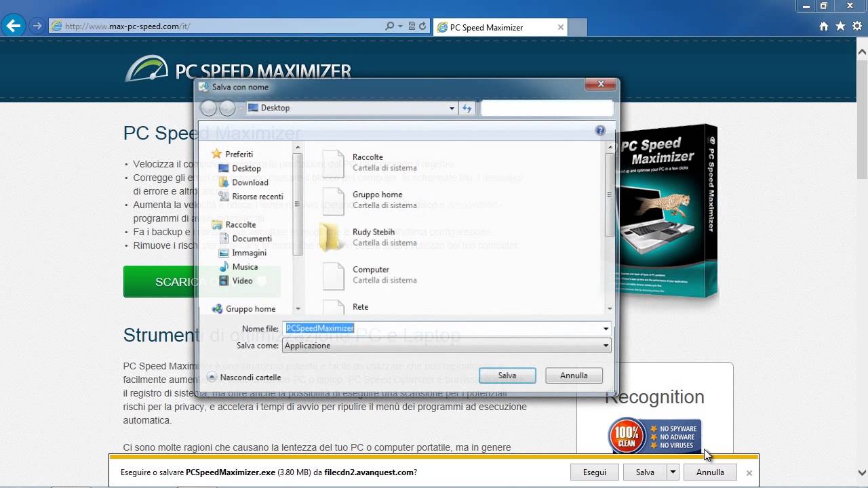The image size is (868, 488).
Task: Click the dialog forward navigation button
Action: click(x=227, y=108)
